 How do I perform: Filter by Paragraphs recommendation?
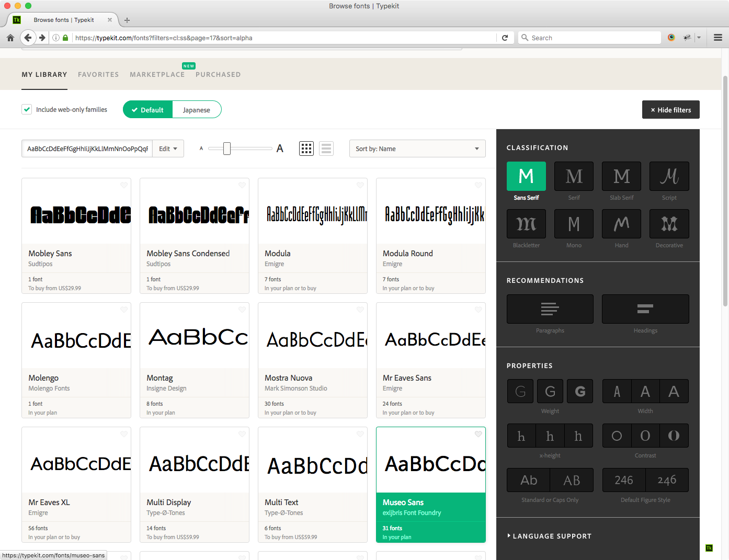coord(550,309)
